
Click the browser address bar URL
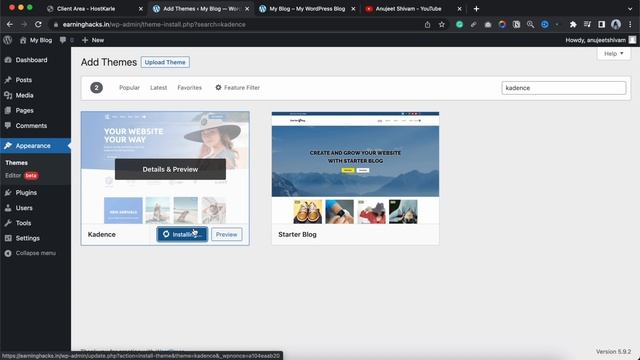pyautogui.click(x=154, y=24)
